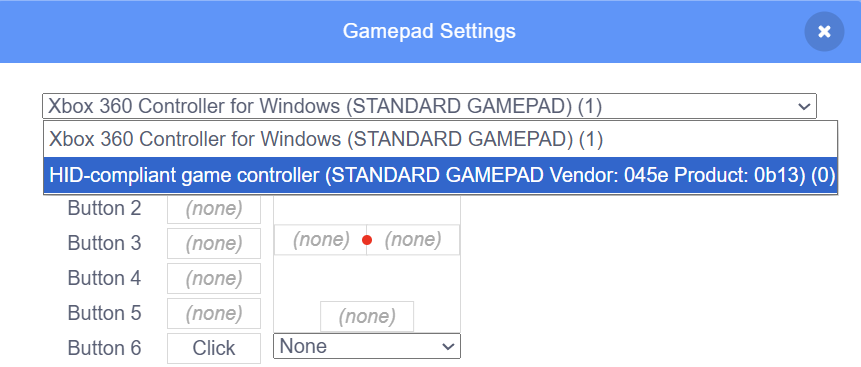The image size is (861, 367).
Task: Click the Gamepad Settings title text
Action: [429, 31]
